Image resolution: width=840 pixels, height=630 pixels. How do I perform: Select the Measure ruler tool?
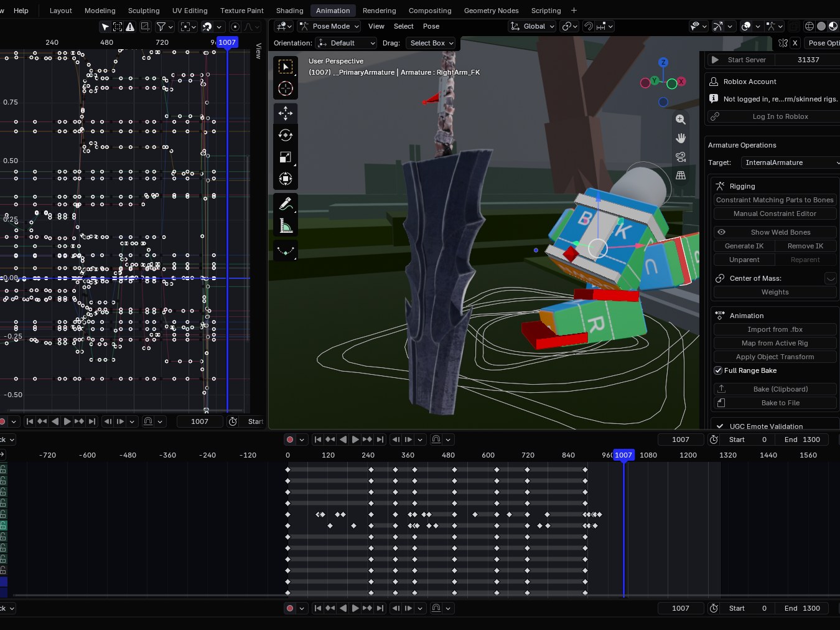click(x=286, y=225)
